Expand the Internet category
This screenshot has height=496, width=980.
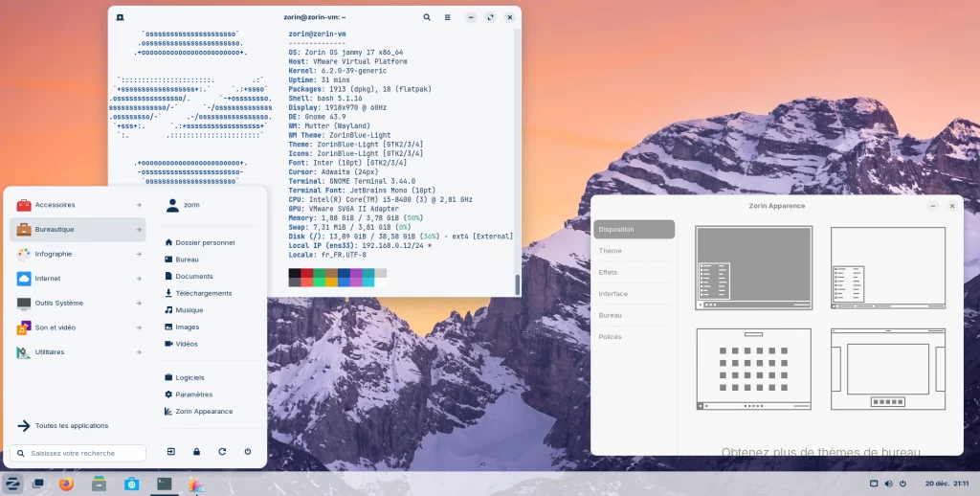pyautogui.click(x=78, y=279)
